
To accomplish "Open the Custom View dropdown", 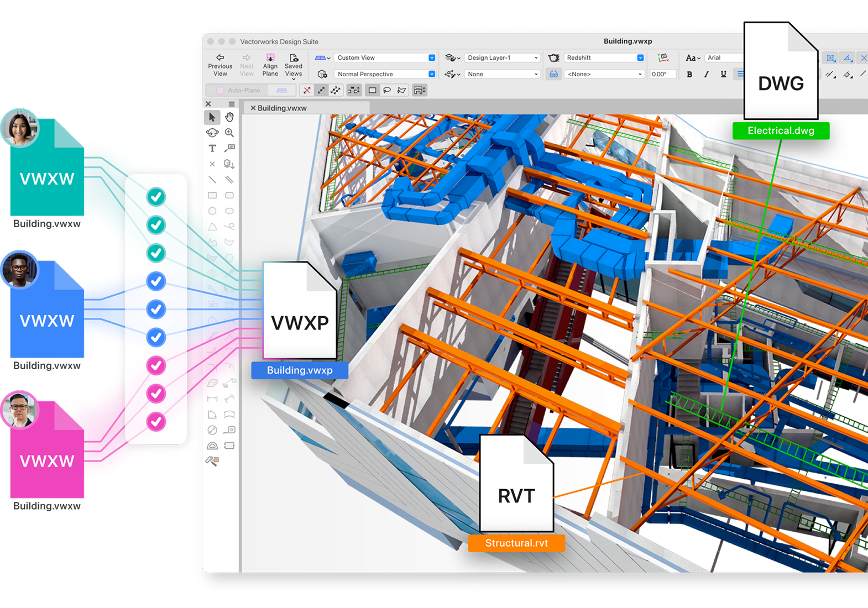I will click(x=385, y=57).
